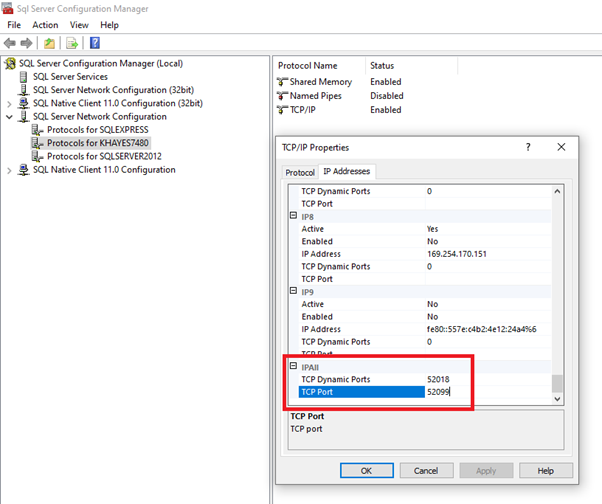The image size is (602, 504).
Task: Click the blue Help toolbar icon
Action: (x=95, y=43)
